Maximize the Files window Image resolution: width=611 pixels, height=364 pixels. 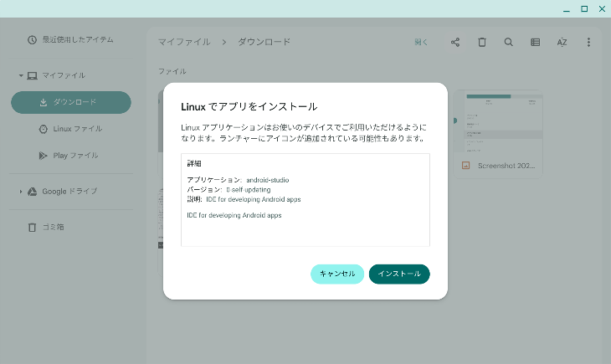click(x=584, y=9)
